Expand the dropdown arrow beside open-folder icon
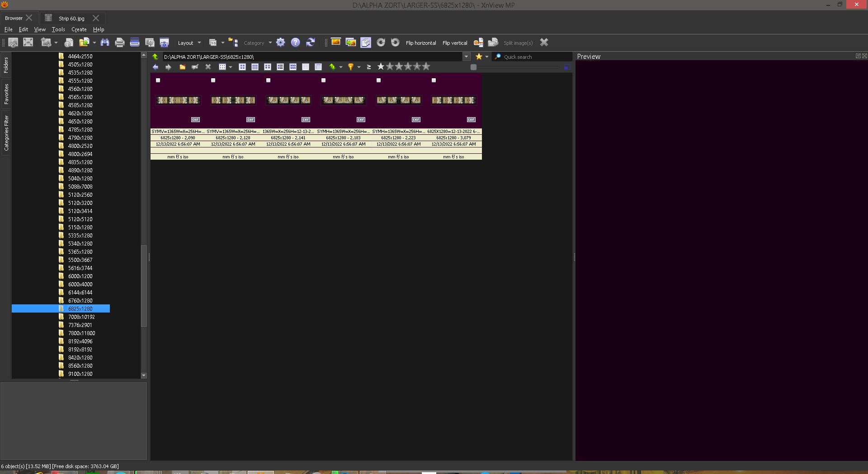This screenshot has width=868, height=474. tap(94, 43)
